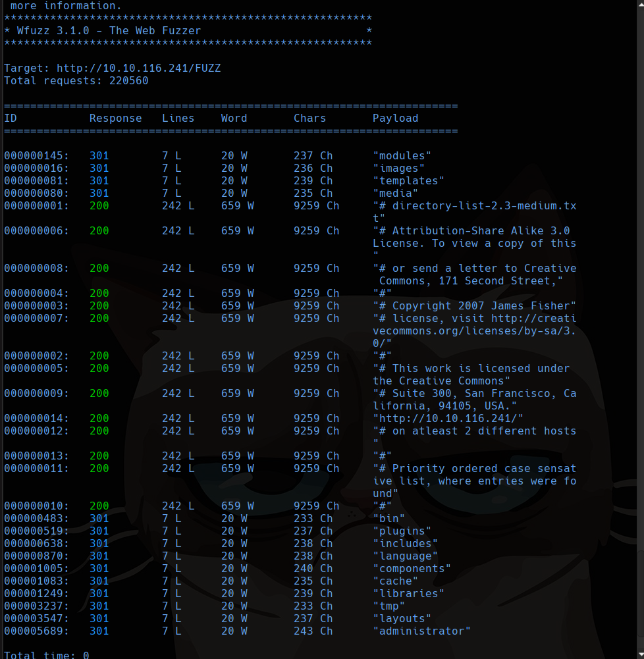The image size is (644, 659).
Task: Click the 'Lines' column header
Action: (x=178, y=118)
